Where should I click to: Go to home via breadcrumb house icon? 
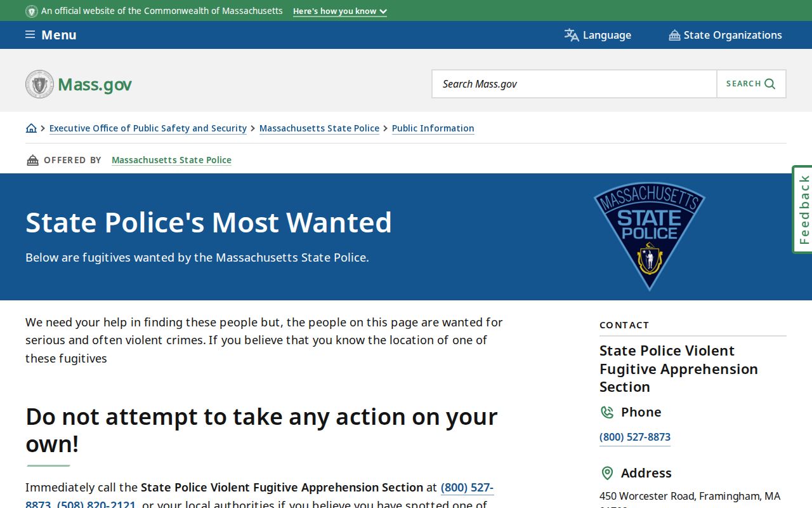tap(31, 128)
